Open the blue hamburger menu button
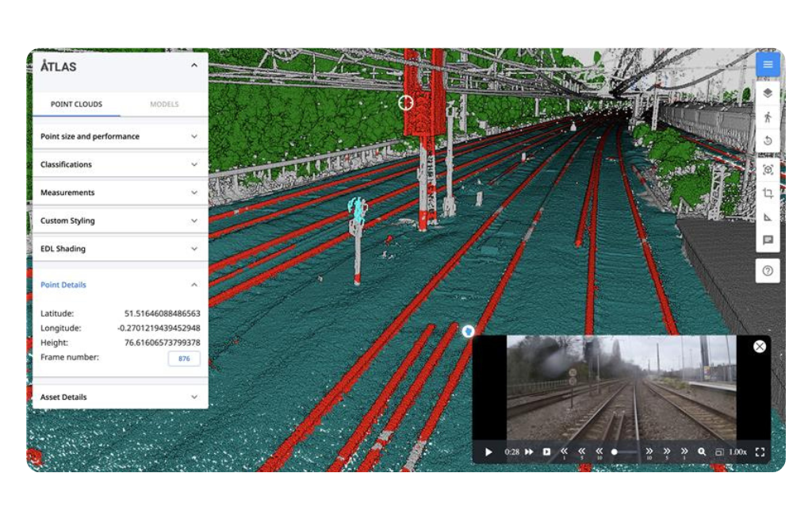 [x=767, y=64]
